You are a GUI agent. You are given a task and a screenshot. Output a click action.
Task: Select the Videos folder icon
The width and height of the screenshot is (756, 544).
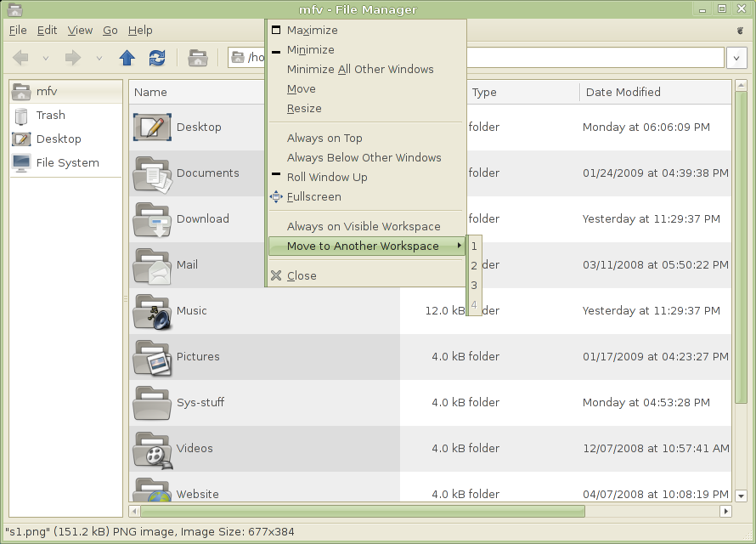(152, 449)
